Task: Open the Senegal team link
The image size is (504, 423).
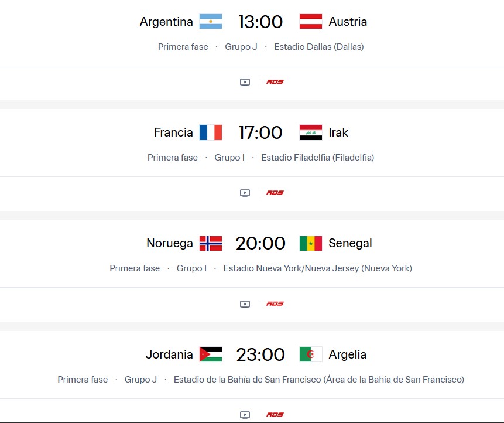Action: pyautogui.click(x=350, y=243)
